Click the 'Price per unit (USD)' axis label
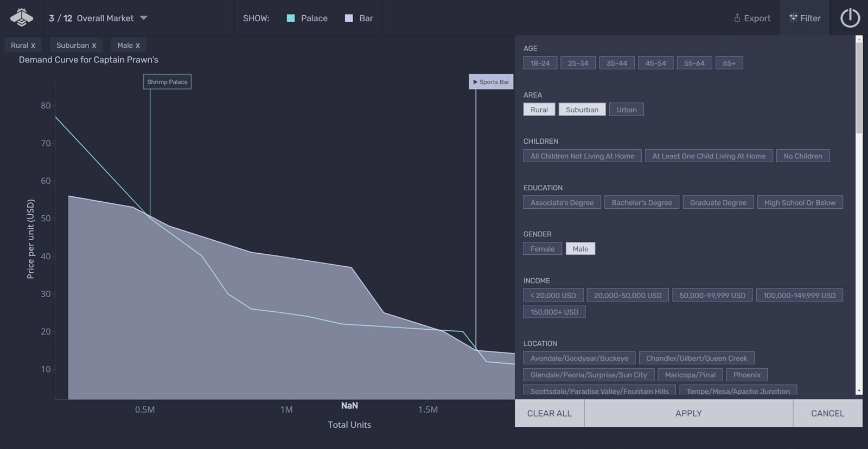Screen dimensions: 868x449 [x=30, y=239]
